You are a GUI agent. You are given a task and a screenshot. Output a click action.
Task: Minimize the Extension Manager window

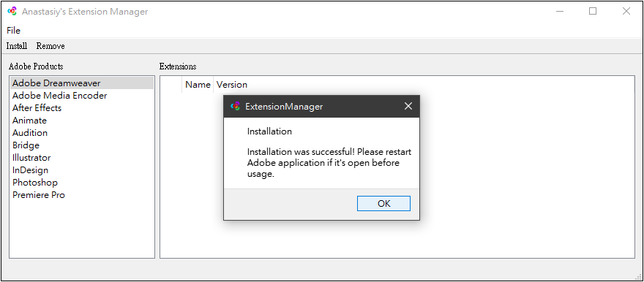pyautogui.click(x=559, y=11)
